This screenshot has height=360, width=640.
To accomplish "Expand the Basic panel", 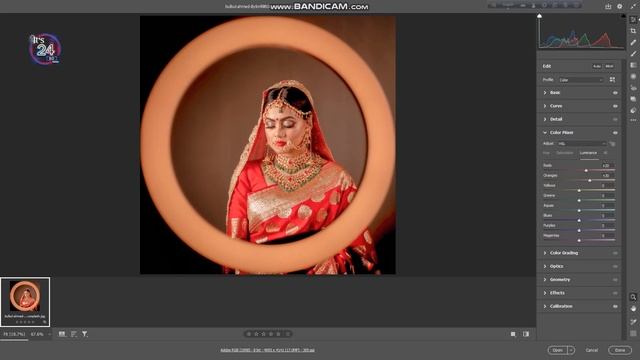I will (545, 93).
